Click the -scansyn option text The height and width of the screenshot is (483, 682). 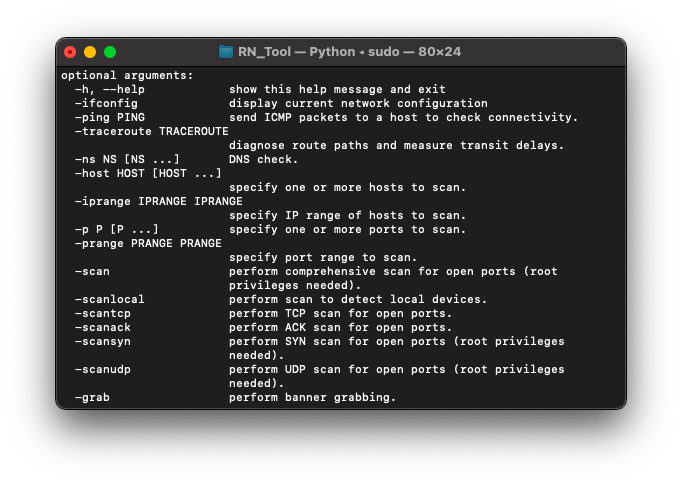pyautogui.click(x=102, y=342)
